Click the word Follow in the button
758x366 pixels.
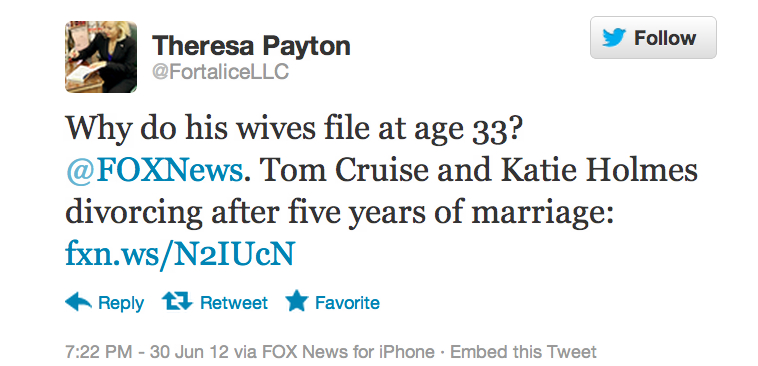(665, 38)
